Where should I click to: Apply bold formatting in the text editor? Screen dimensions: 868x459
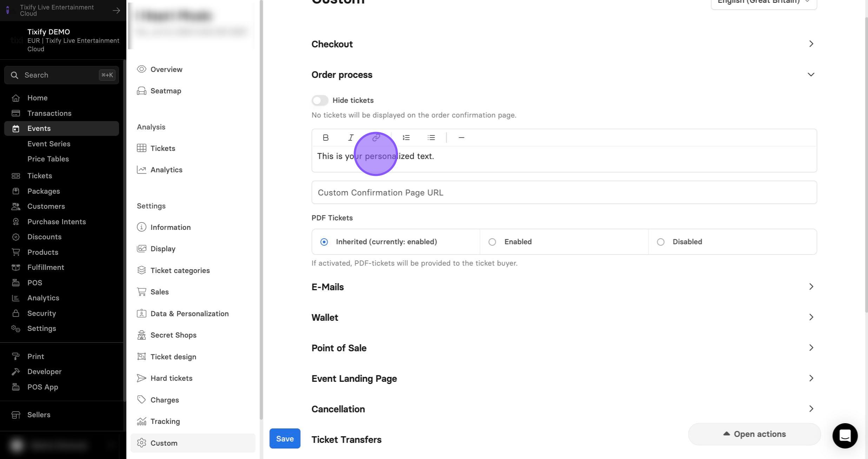coord(325,138)
